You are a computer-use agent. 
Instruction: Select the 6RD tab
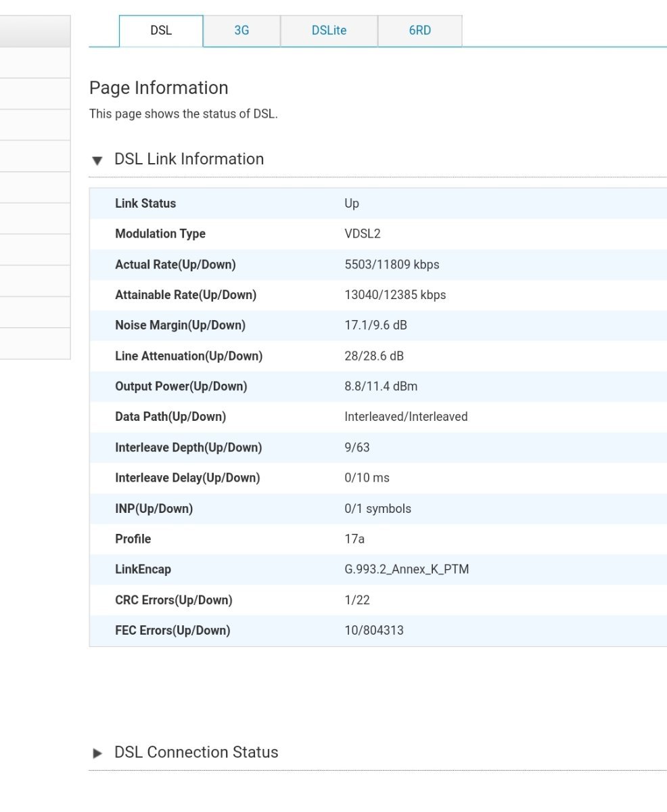[419, 30]
